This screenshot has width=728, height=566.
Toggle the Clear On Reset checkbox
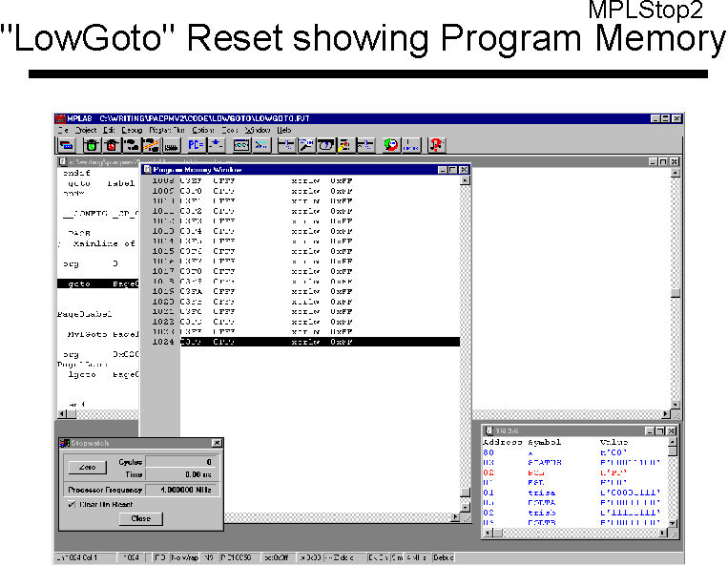(x=72, y=504)
